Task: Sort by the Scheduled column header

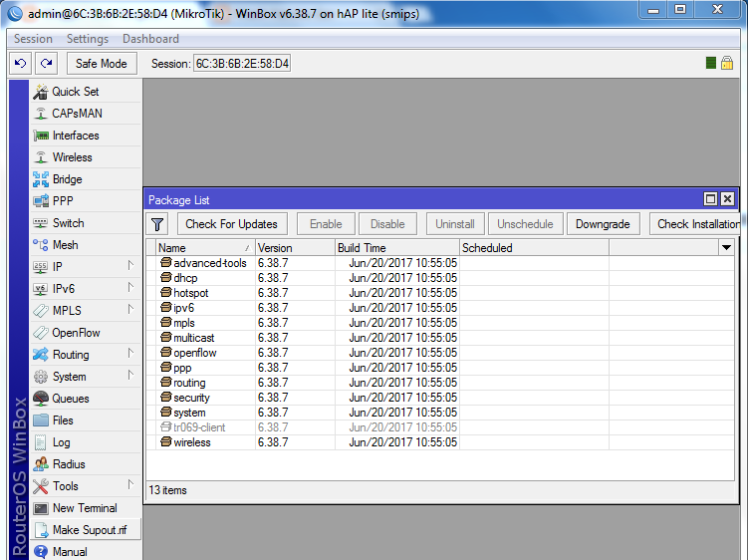Action: click(x=534, y=248)
